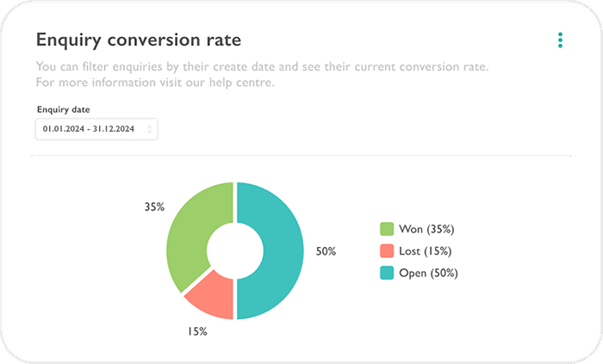
Task: Click the 35% chart data label
Action: pos(155,207)
